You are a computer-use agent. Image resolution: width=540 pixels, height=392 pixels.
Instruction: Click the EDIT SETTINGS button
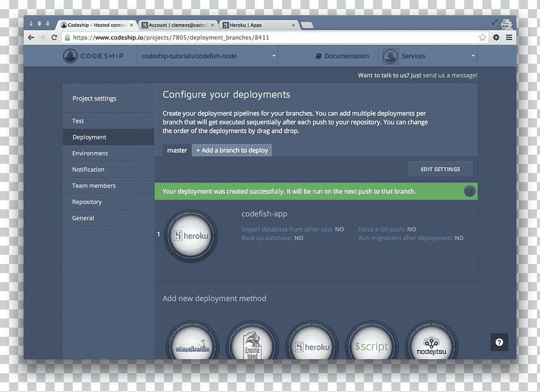(x=440, y=169)
